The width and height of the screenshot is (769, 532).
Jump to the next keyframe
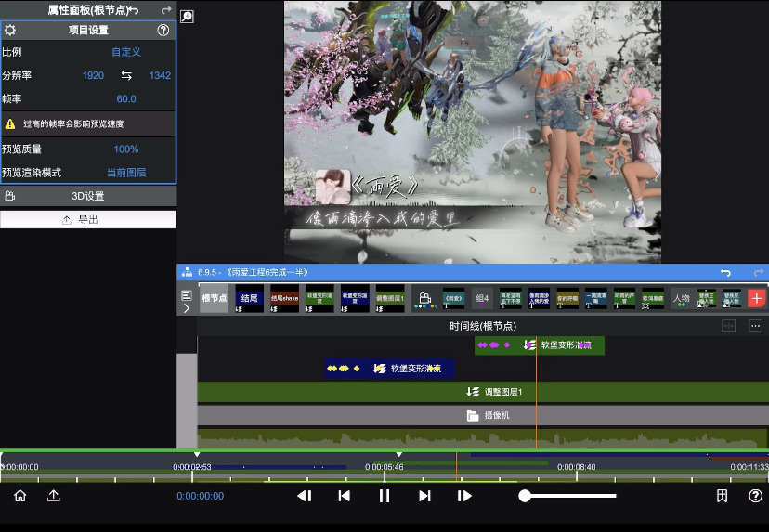click(x=424, y=496)
